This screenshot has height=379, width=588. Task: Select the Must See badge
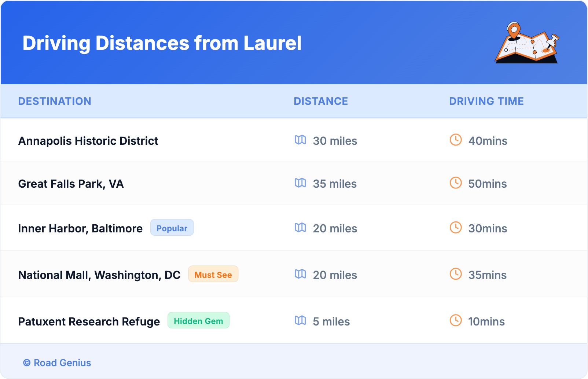[213, 275]
